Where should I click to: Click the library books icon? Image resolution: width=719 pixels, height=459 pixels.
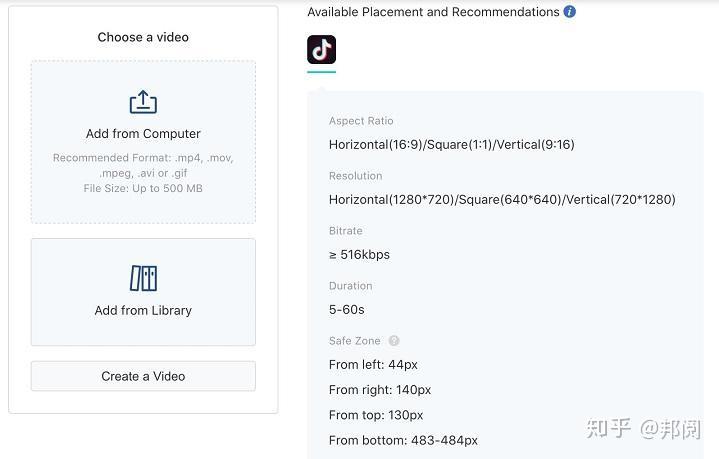tap(143, 278)
